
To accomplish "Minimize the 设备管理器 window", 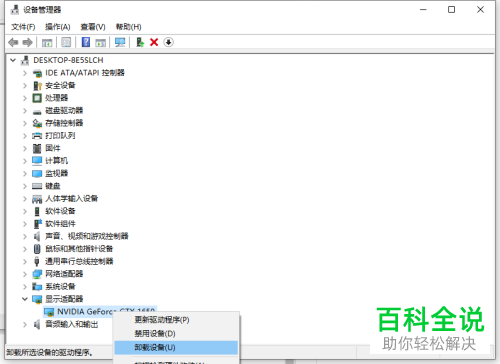I will [x=423, y=10].
